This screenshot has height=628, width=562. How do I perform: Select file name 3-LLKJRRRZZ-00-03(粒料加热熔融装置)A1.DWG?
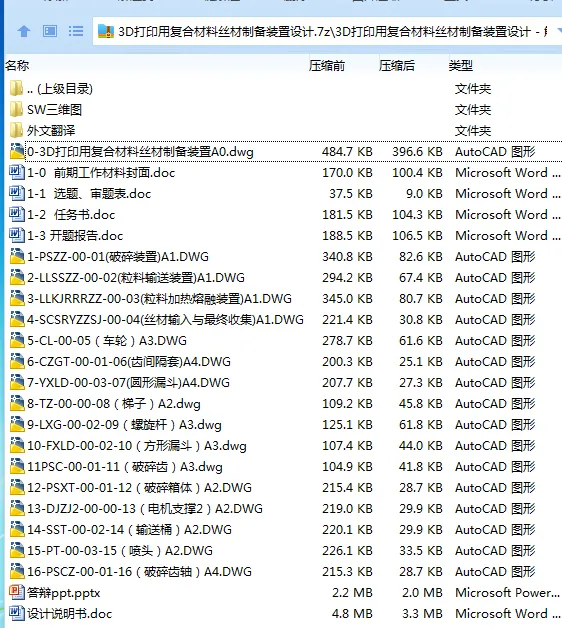tap(159, 298)
